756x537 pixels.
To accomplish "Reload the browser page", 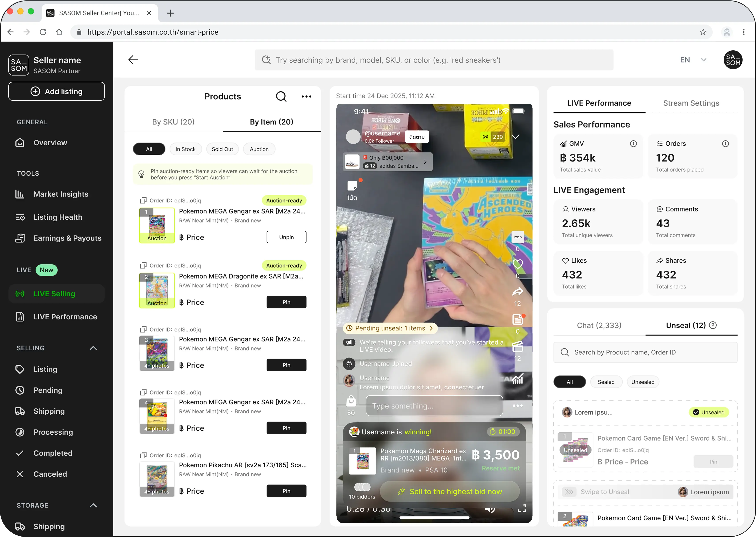I will pyautogui.click(x=43, y=32).
